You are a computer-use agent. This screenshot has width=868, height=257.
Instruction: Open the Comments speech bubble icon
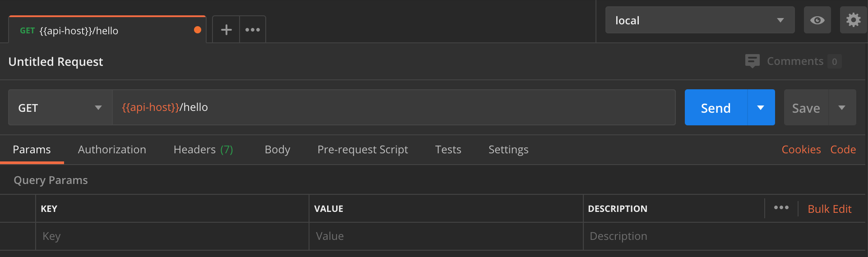point(752,61)
